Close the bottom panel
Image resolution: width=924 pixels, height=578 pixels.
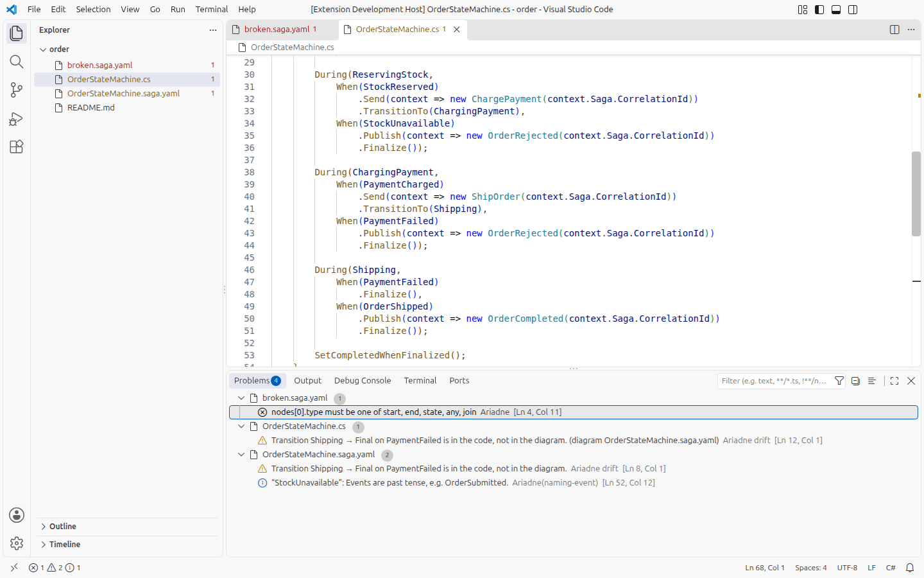click(x=911, y=381)
